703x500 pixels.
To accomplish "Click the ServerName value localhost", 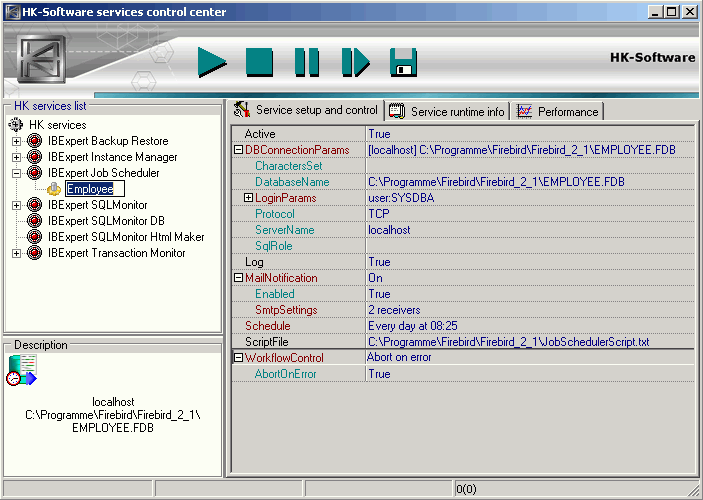I will pos(530,230).
